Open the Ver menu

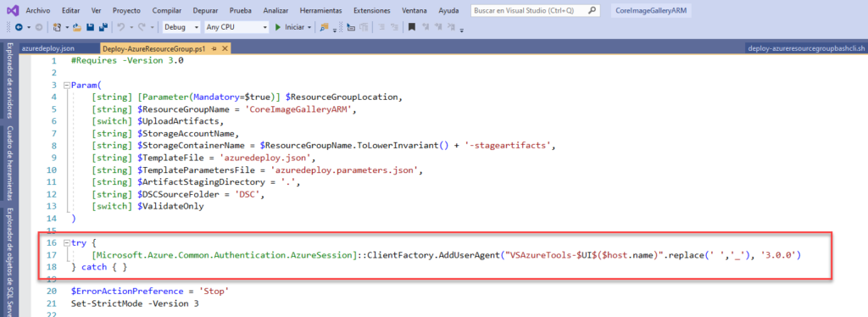(97, 10)
